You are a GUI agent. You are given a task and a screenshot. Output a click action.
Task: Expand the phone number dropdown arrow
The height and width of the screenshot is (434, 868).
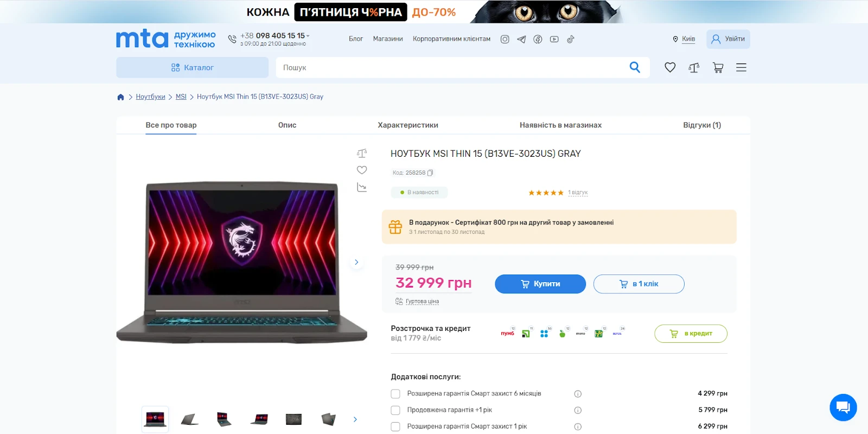[308, 36]
